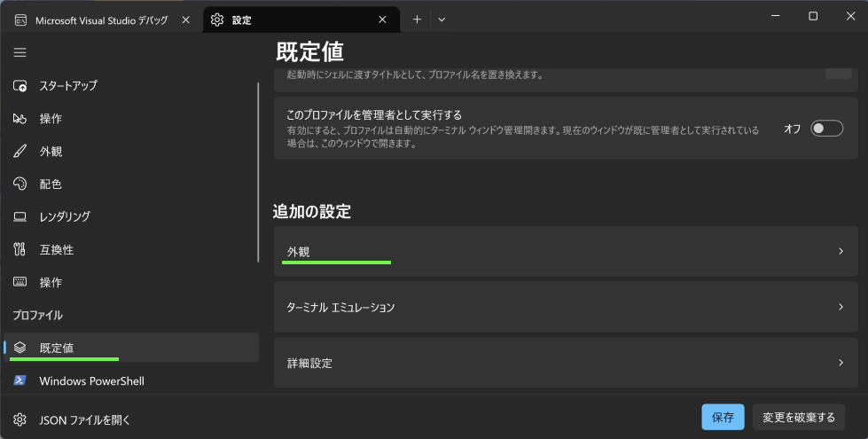Click the Windows PowerShell profile icon

[x=20, y=380]
